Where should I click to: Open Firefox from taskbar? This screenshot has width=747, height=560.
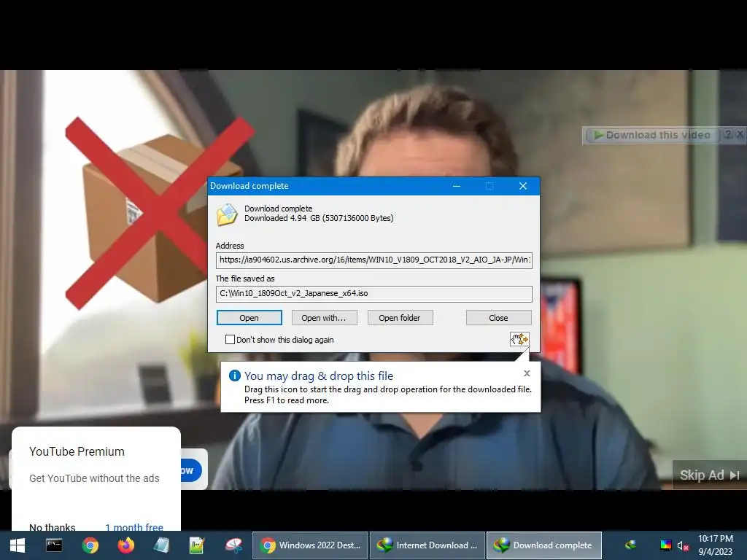(125, 545)
